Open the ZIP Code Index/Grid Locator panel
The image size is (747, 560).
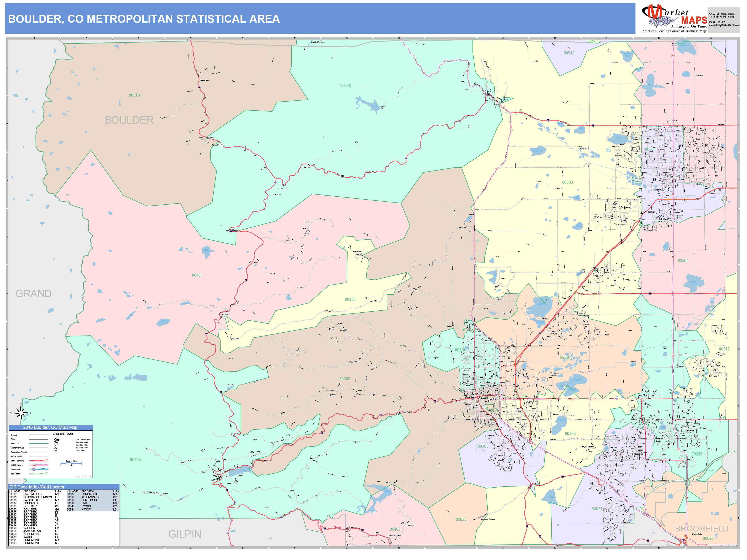point(37,487)
